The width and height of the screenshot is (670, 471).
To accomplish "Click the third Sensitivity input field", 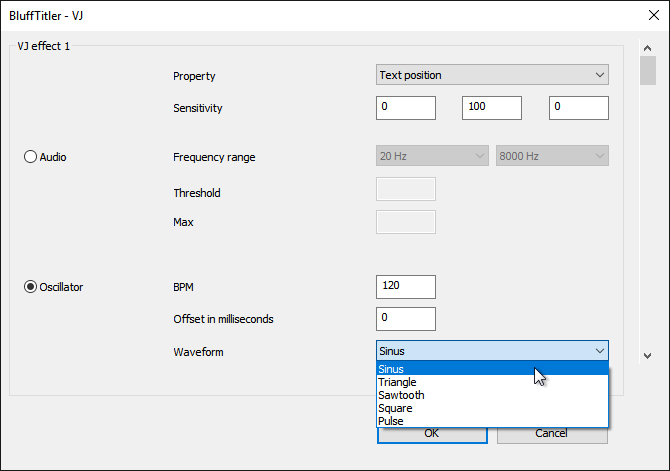I will (579, 108).
